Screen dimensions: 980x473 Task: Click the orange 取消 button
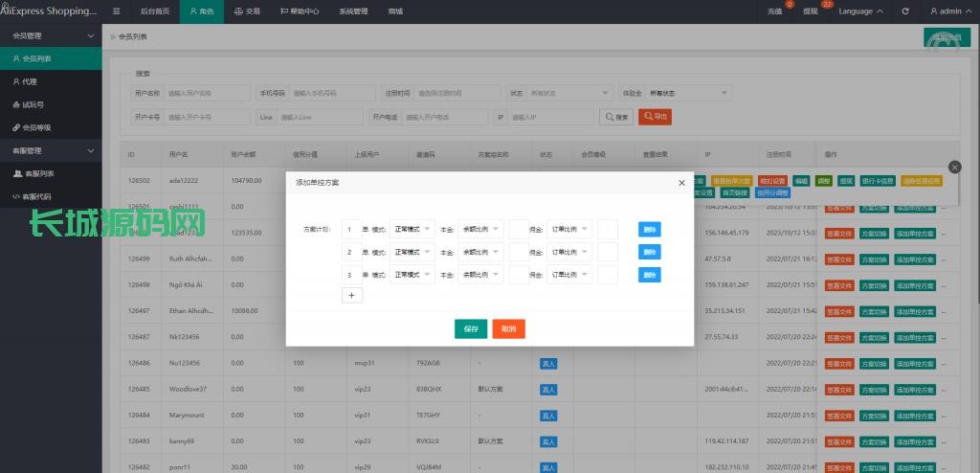[509, 328]
